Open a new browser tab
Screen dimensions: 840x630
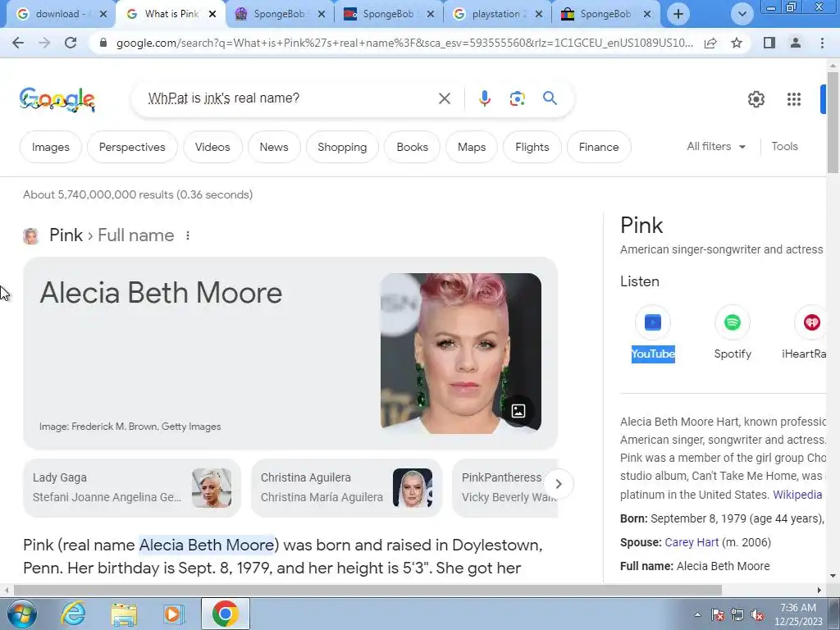678,14
